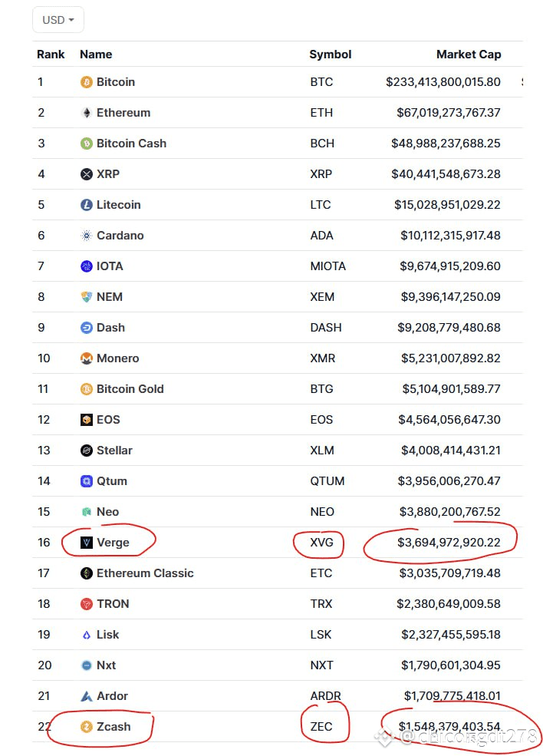Screen dimensions: 543x756
Task: Click the TRON logo icon
Action: [87, 604]
